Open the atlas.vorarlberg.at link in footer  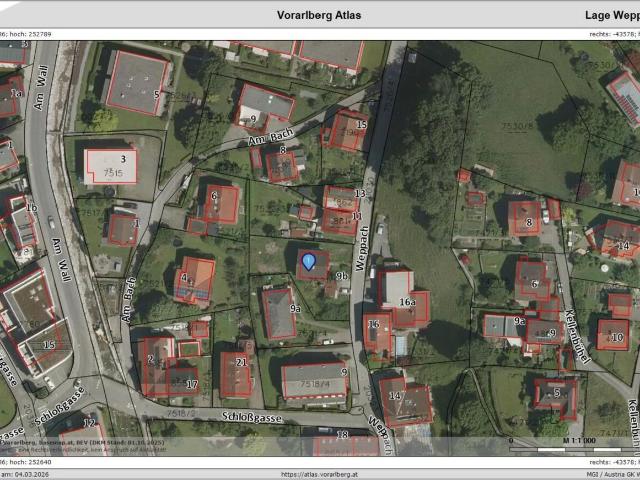[319, 474]
